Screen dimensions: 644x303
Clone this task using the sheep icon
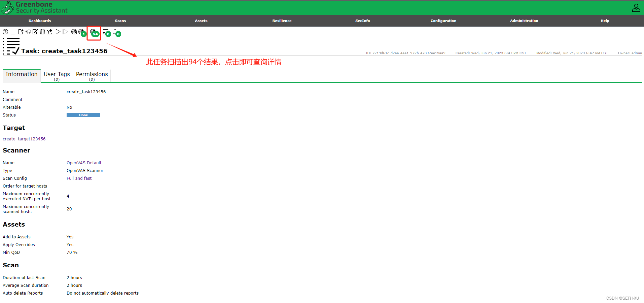tap(28, 32)
